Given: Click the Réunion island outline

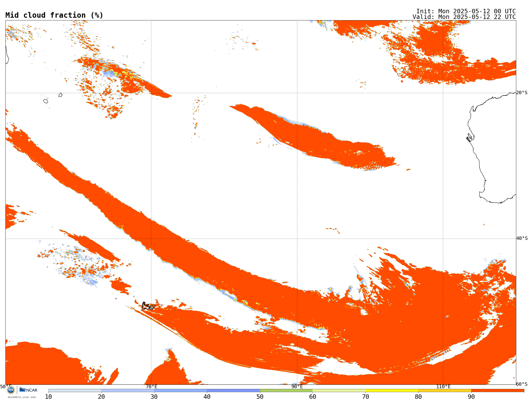Looking at the screenshot, I should pyautogui.click(x=46, y=101).
